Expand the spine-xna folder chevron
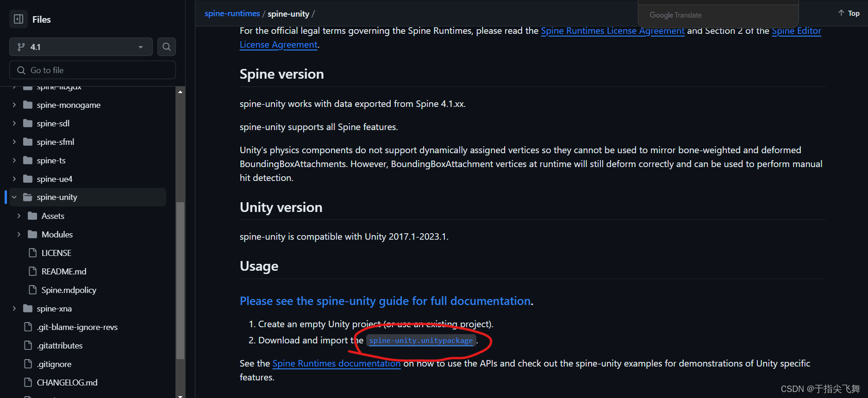The height and width of the screenshot is (398, 868). click(14, 309)
